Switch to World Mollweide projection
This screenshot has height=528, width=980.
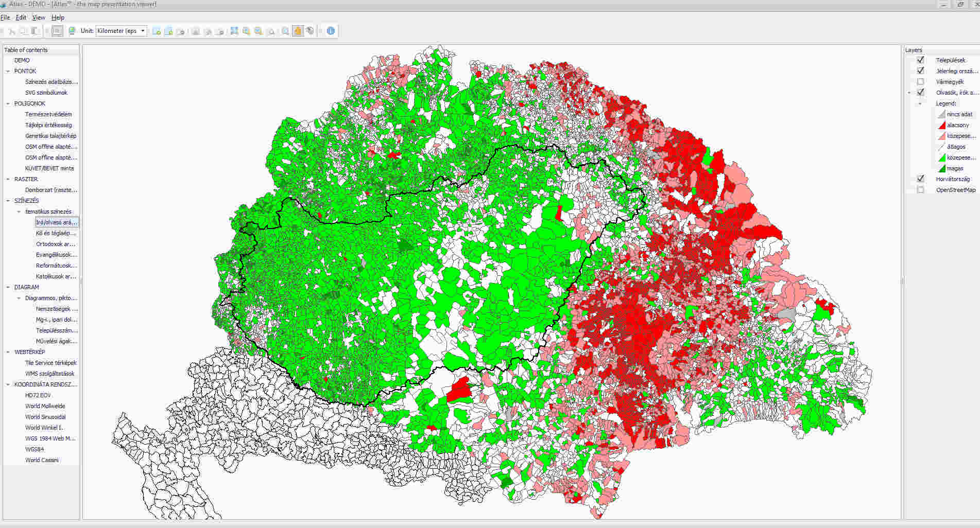pos(45,406)
